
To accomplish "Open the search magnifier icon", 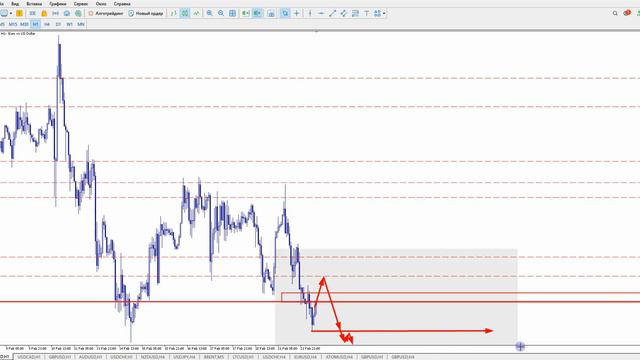I will (x=615, y=13).
